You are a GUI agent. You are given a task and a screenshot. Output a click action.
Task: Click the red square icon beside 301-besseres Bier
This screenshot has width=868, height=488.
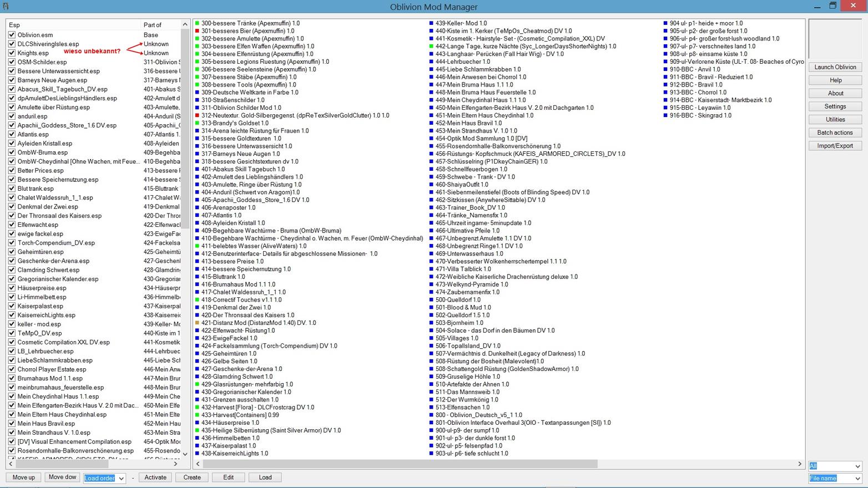(197, 31)
